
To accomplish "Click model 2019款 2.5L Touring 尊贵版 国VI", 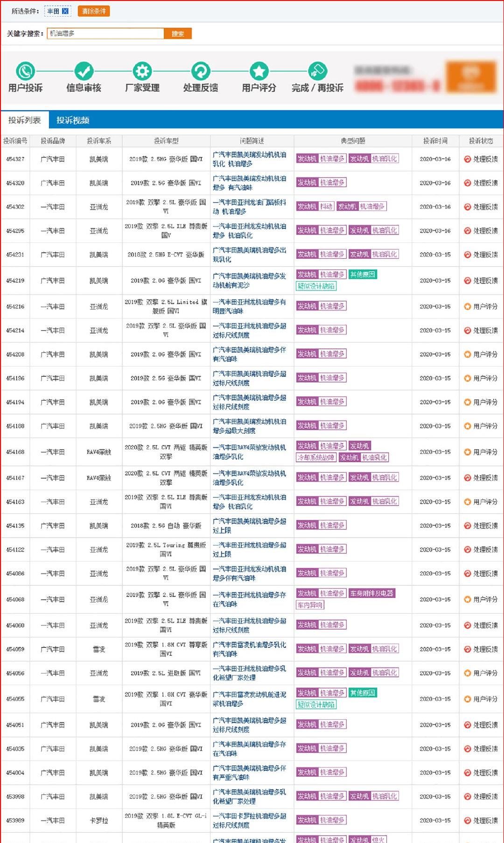I will 166,550.
